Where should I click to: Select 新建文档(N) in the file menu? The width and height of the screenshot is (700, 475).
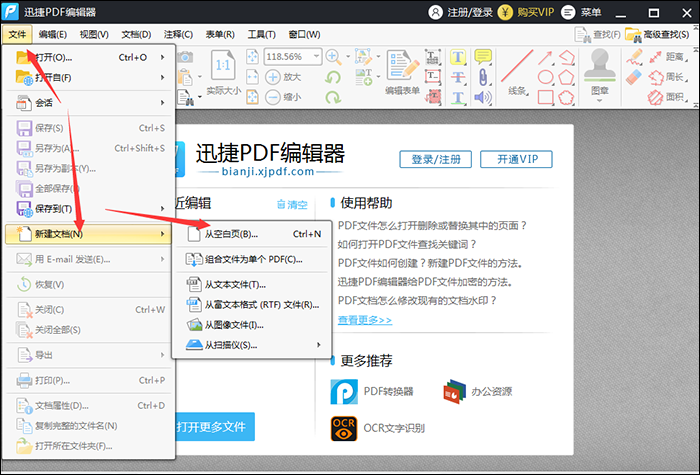click(88, 234)
